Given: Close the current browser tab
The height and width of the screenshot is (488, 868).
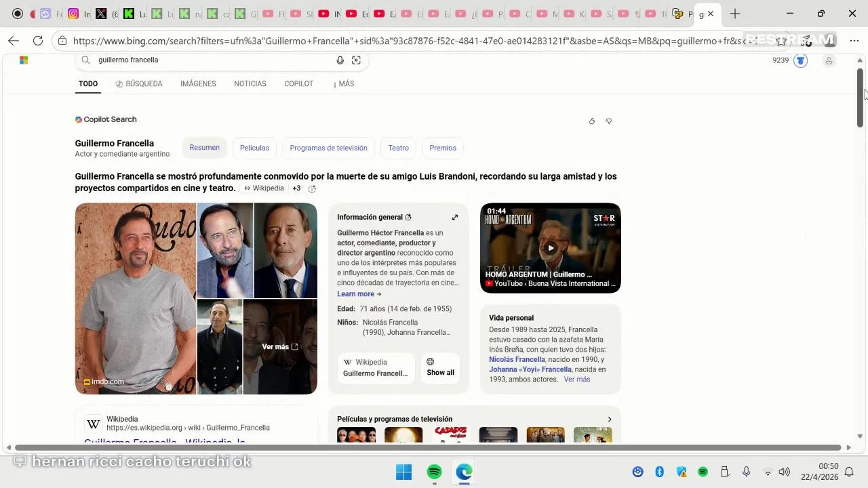Looking at the screenshot, I should point(711,14).
